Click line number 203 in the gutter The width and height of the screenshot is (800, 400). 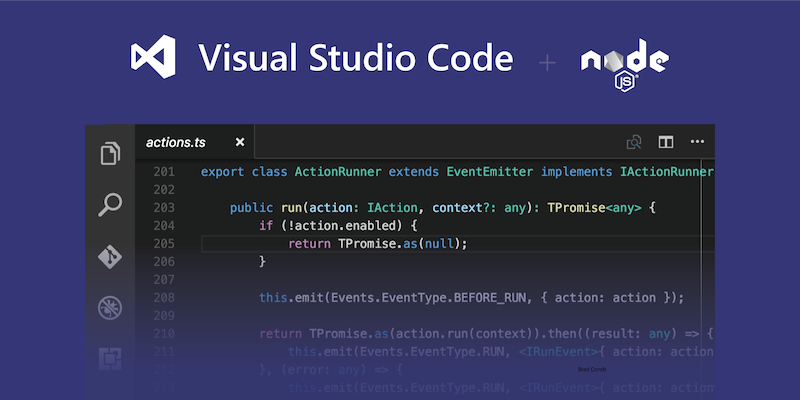(x=164, y=208)
